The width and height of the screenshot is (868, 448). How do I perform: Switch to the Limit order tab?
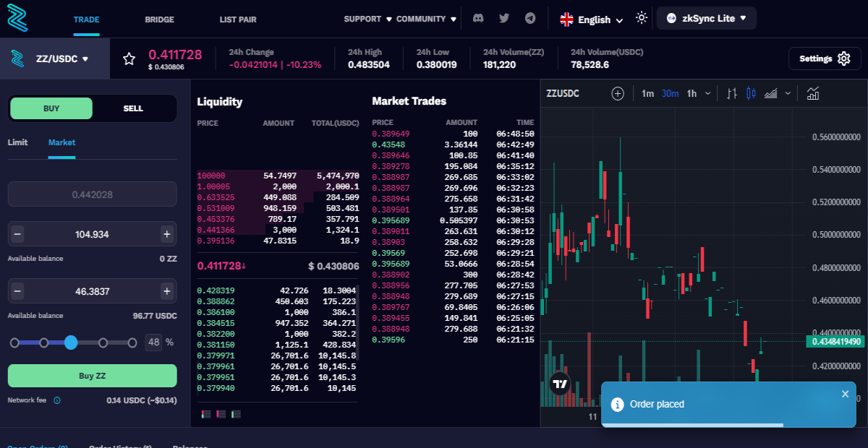click(x=18, y=142)
